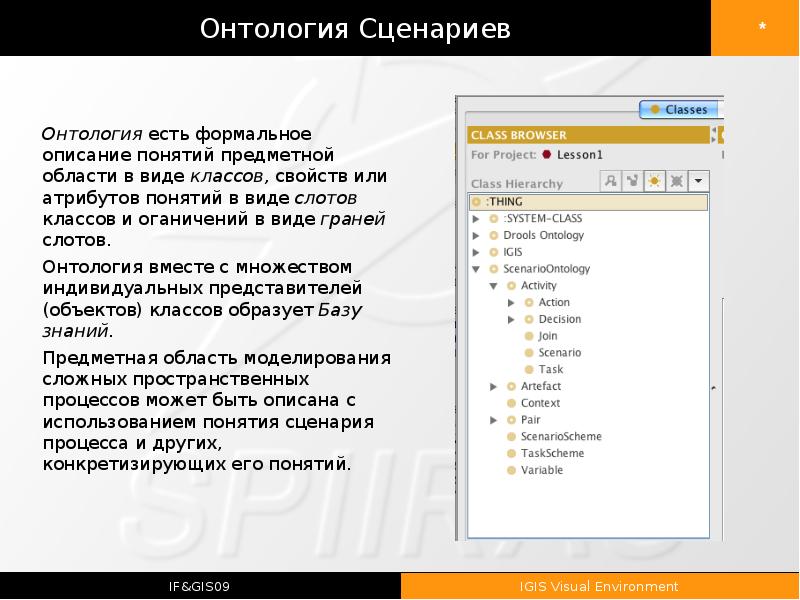The image size is (800, 600).
Task: Select the Scenario class in tree
Action: [x=559, y=353]
